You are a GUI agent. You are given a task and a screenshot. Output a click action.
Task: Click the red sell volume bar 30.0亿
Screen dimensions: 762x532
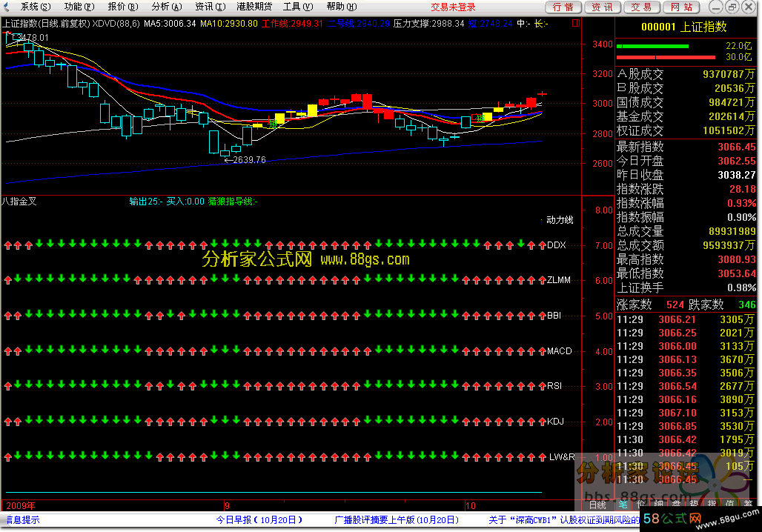pyautogui.click(x=666, y=57)
